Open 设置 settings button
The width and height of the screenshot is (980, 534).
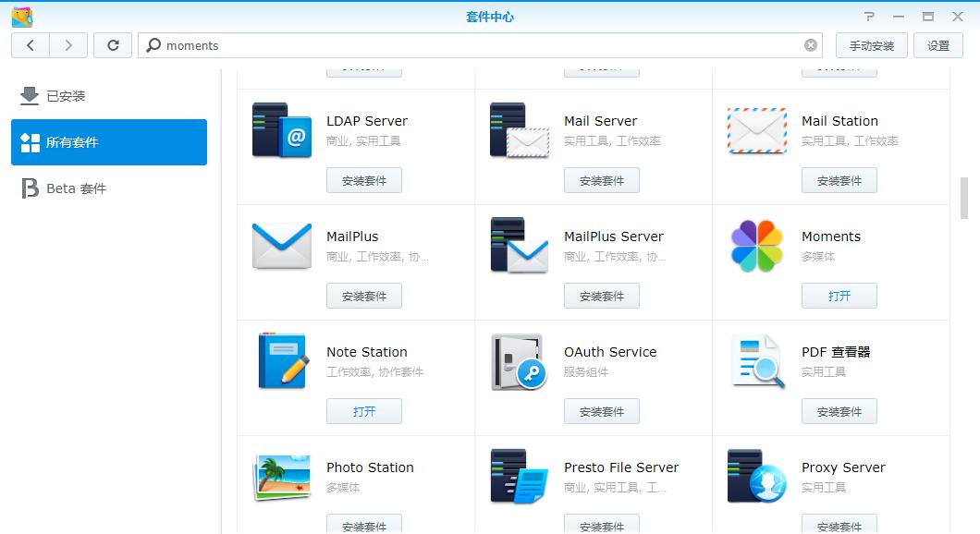pos(938,45)
